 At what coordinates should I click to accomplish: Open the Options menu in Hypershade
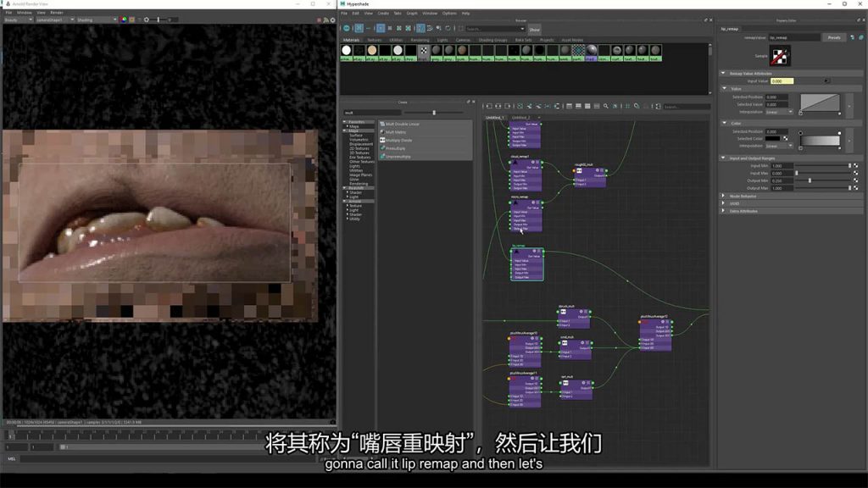(449, 14)
